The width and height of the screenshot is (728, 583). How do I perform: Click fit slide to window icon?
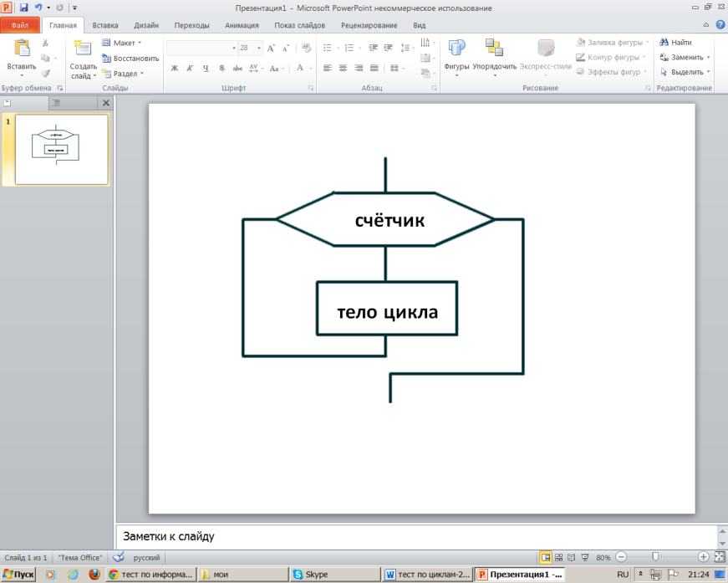click(x=719, y=557)
